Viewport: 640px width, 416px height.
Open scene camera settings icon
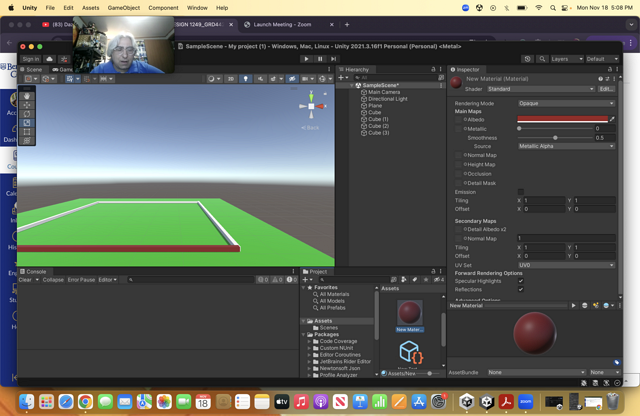(307, 79)
